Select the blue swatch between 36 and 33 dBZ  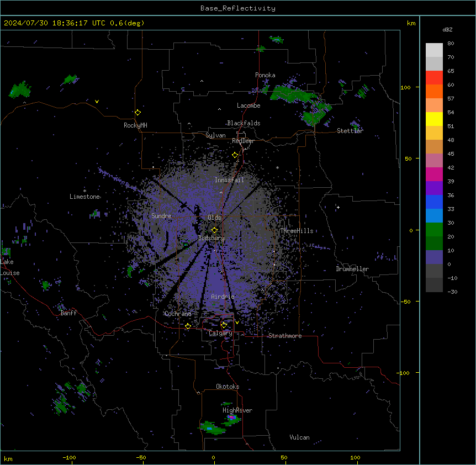(x=434, y=202)
